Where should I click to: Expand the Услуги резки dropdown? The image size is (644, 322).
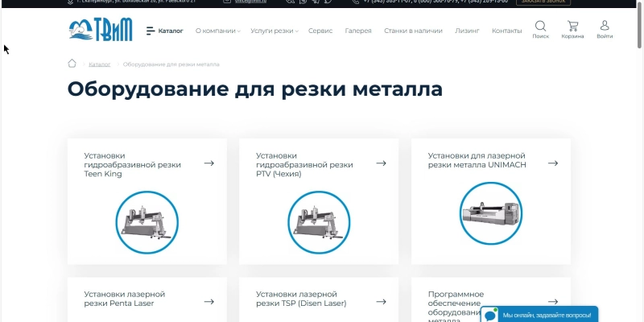click(274, 31)
